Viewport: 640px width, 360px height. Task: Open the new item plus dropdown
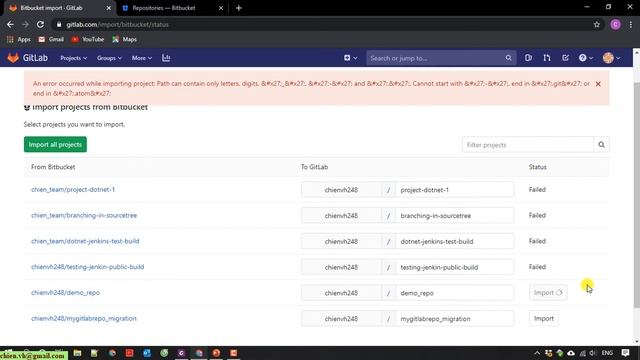click(350, 58)
